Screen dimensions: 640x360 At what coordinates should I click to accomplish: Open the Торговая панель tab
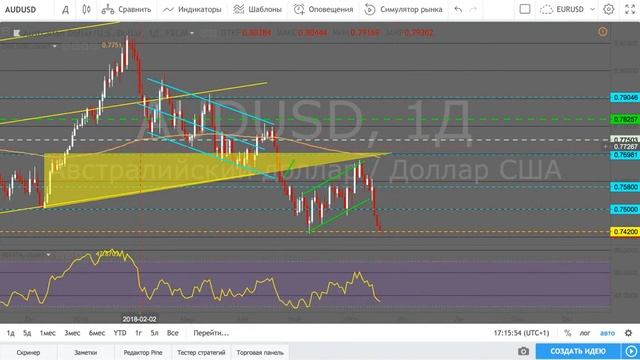pyautogui.click(x=260, y=352)
